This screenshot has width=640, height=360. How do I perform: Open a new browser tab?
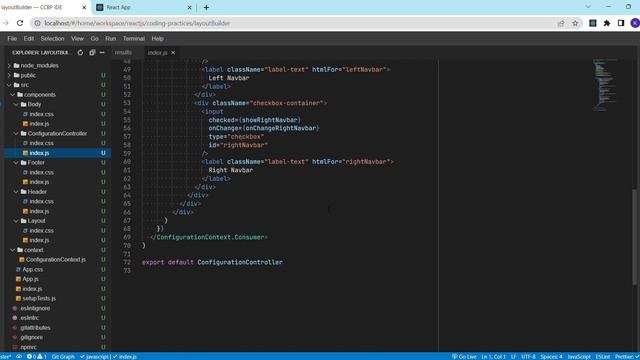coord(206,7)
